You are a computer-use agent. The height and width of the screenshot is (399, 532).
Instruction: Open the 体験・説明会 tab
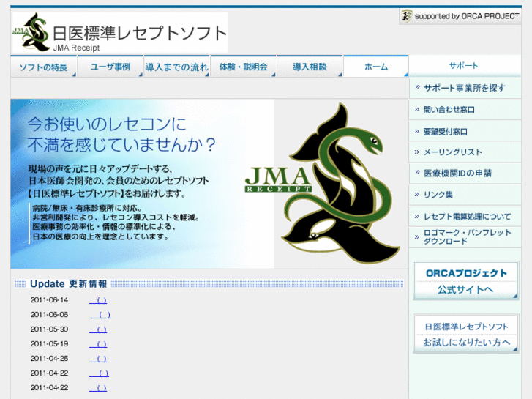(243, 67)
